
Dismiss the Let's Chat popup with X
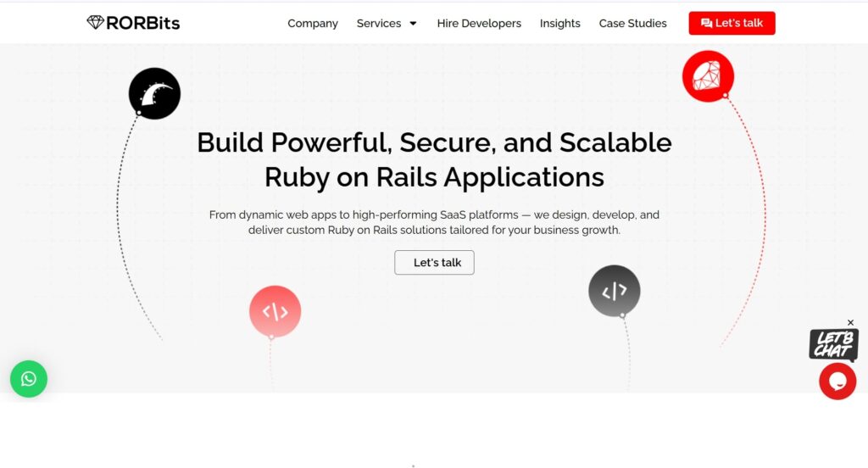click(851, 323)
